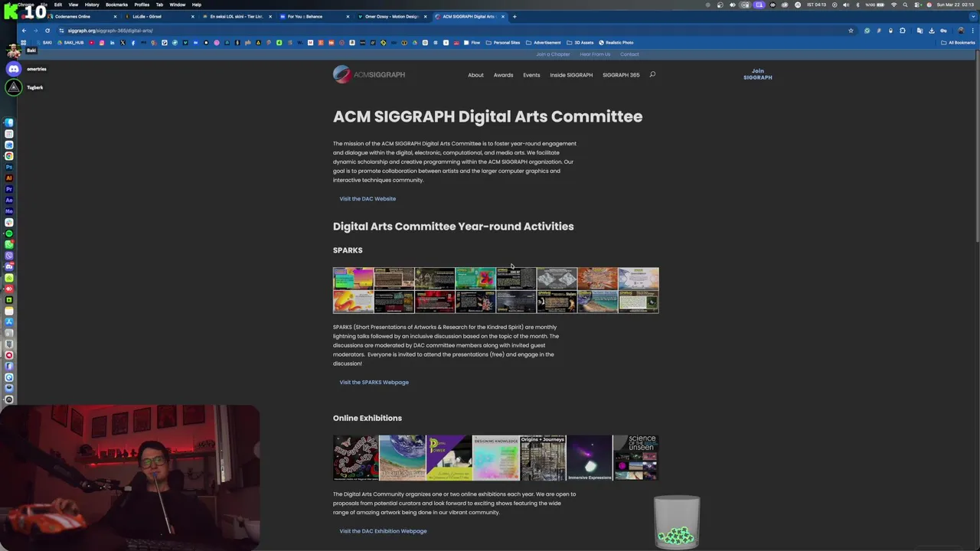This screenshot has height=551, width=980.
Task: Open WhatsApp from the dock
Action: click(9, 244)
